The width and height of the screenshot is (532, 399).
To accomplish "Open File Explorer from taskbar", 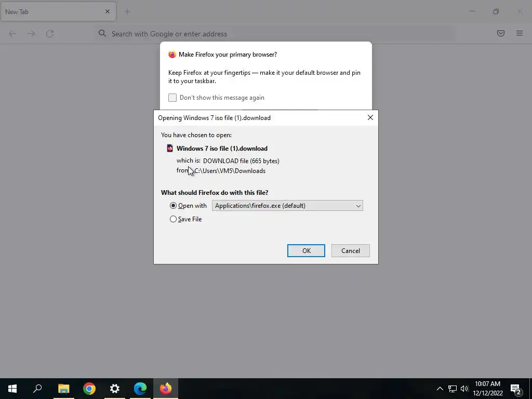I will click(63, 389).
